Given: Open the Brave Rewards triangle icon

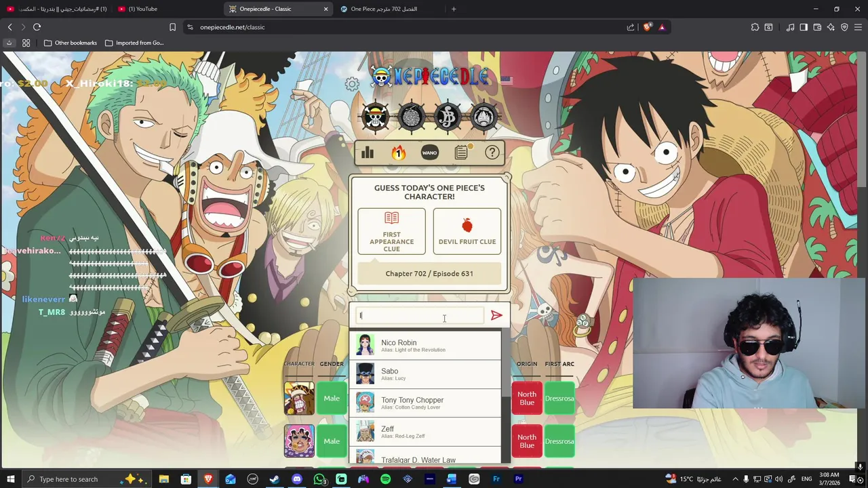Looking at the screenshot, I should pyautogui.click(x=662, y=27).
